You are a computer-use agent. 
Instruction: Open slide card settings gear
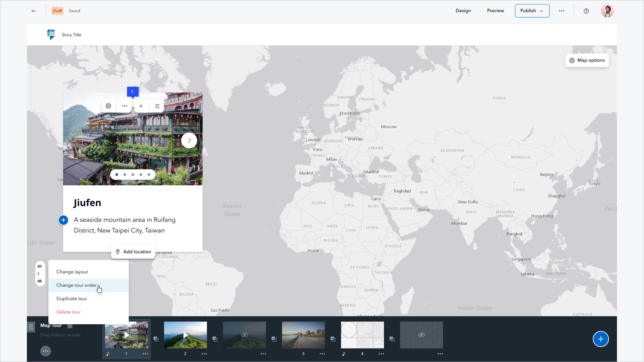click(108, 106)
